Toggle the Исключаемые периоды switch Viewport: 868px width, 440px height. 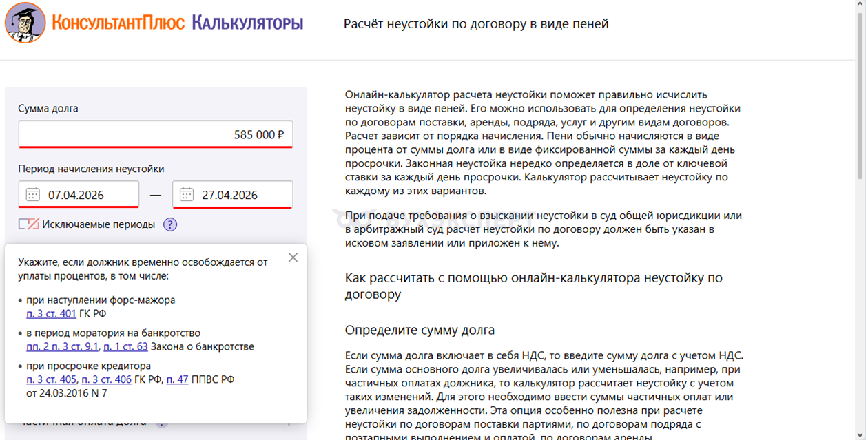[29, 224]
